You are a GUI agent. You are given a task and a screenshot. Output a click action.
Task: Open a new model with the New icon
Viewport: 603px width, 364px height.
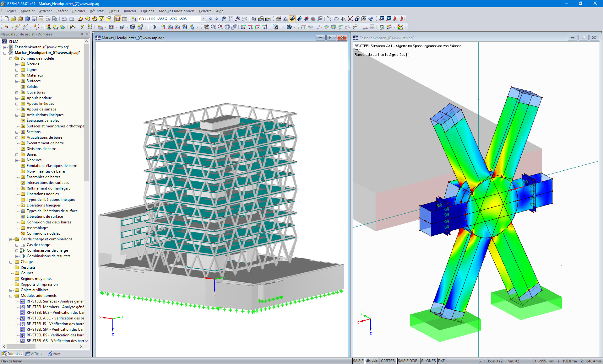[x=7, y=19]
